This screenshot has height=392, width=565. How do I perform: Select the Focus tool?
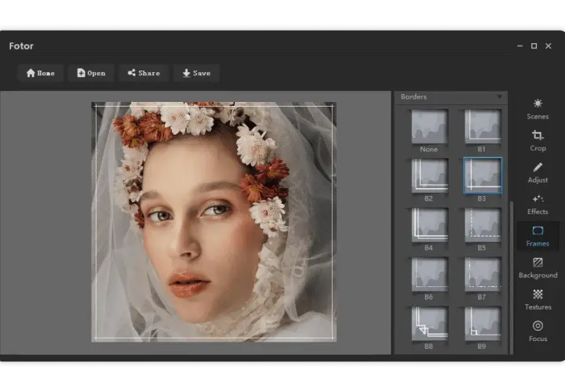pyautogui.click(x=538, y=332)
